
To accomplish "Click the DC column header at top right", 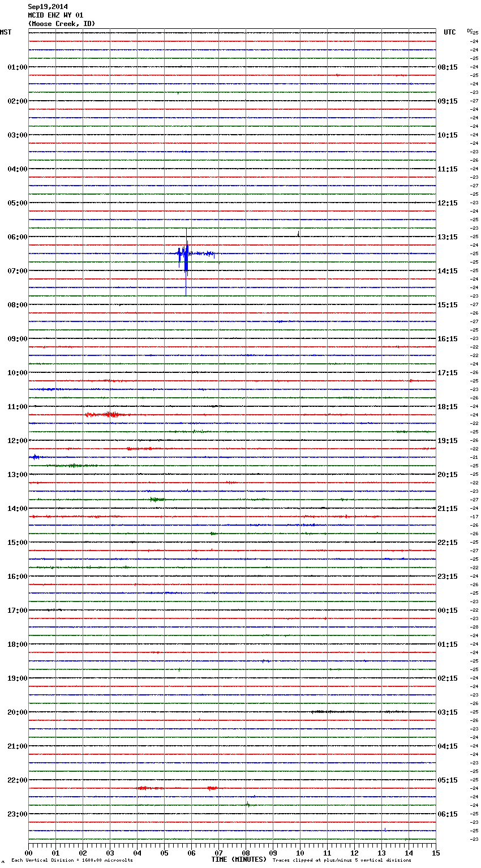I will pos(470,31).
